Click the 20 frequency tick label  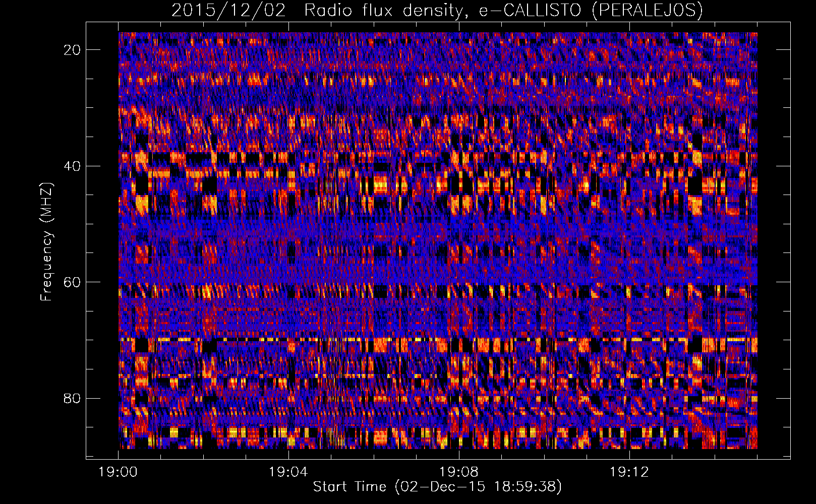coord(73,50)
